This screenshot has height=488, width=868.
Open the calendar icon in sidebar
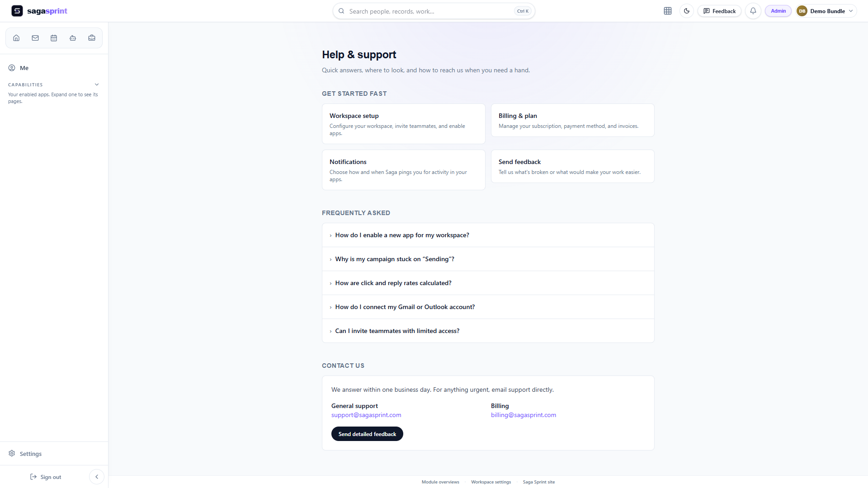pyautogui.click(x=54, y=38)
